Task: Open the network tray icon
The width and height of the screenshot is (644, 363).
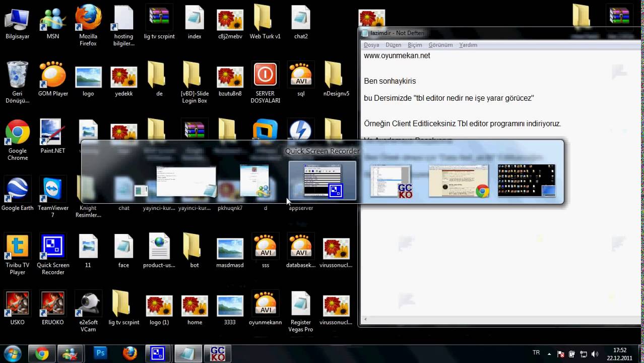Action: point(584,354)
